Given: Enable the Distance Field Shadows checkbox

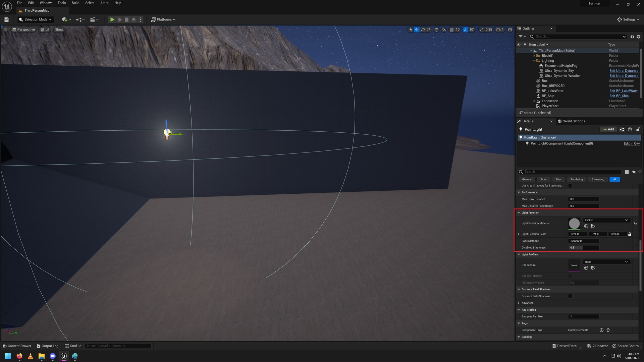Looking at the screenshot, I should point(570,296).
